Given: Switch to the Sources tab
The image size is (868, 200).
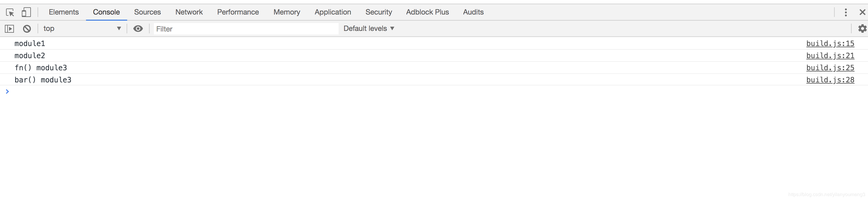Looking at the screenshot, I should tap(147, 12).
